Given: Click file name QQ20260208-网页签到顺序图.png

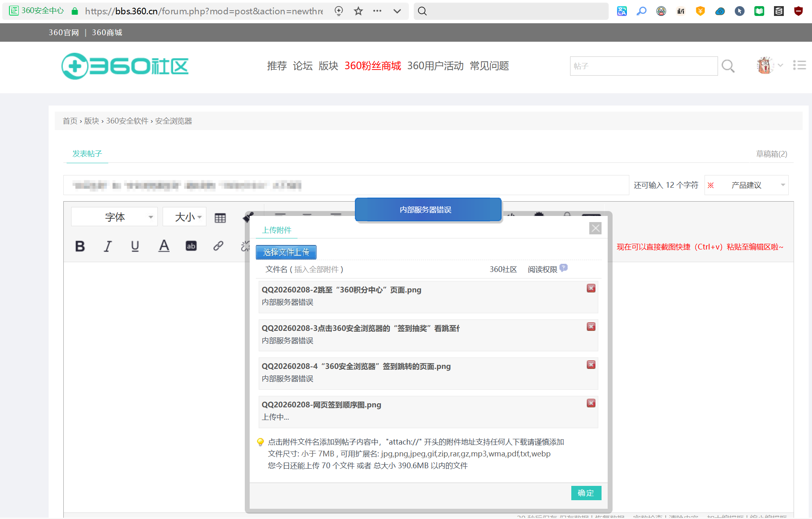Looking at the screenshot, I should click(x=321, y=405).
